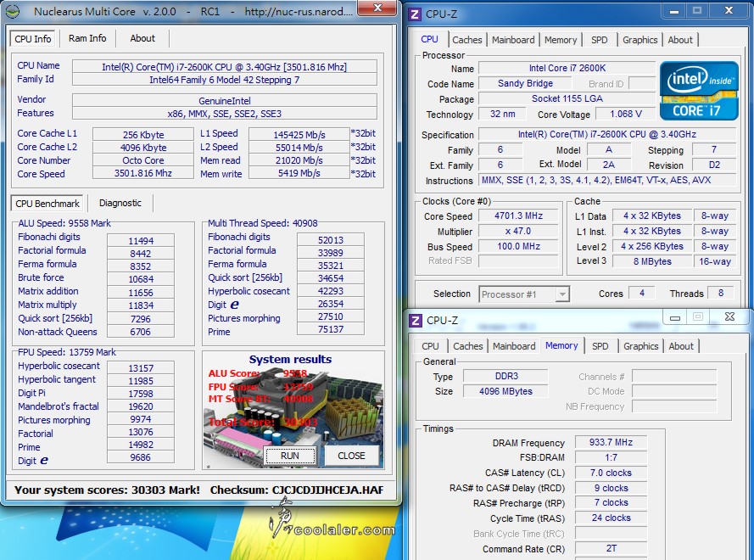Switch to Memory tab in the upper CPU-Z window
The image size is (754, 560).
pyautogui.click(x=561, y=40)
